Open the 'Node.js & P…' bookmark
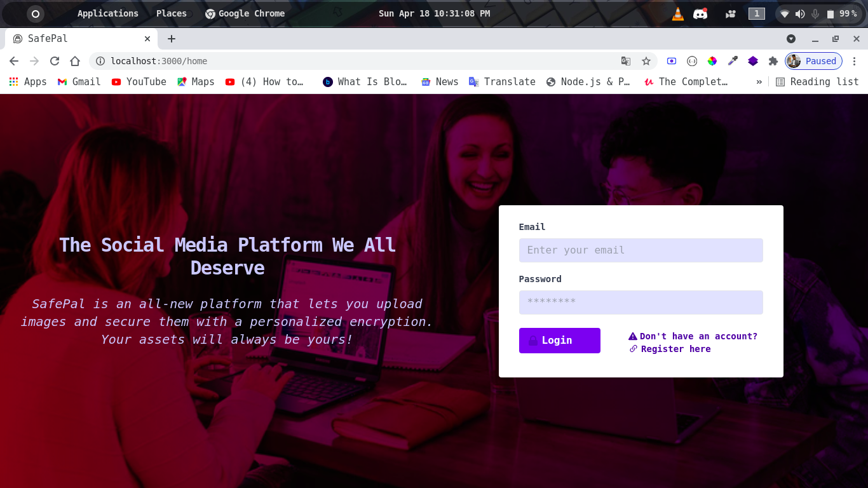868x488 pixels. [x=588, y=81]
